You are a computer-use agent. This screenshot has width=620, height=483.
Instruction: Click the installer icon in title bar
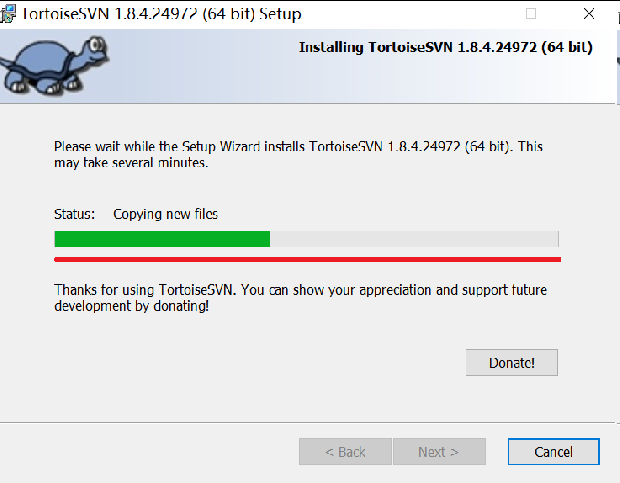point(8,14)
